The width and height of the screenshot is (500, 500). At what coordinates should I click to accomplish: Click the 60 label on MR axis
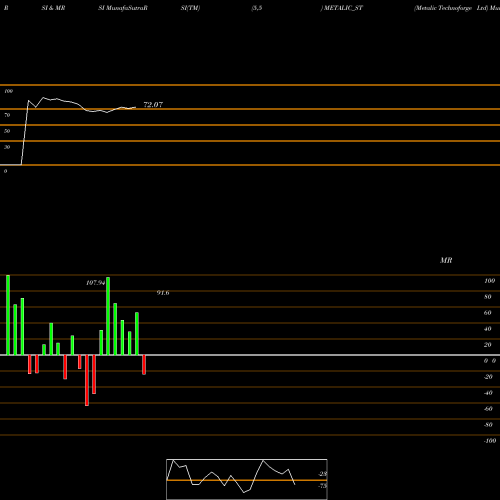click(488, 313)
